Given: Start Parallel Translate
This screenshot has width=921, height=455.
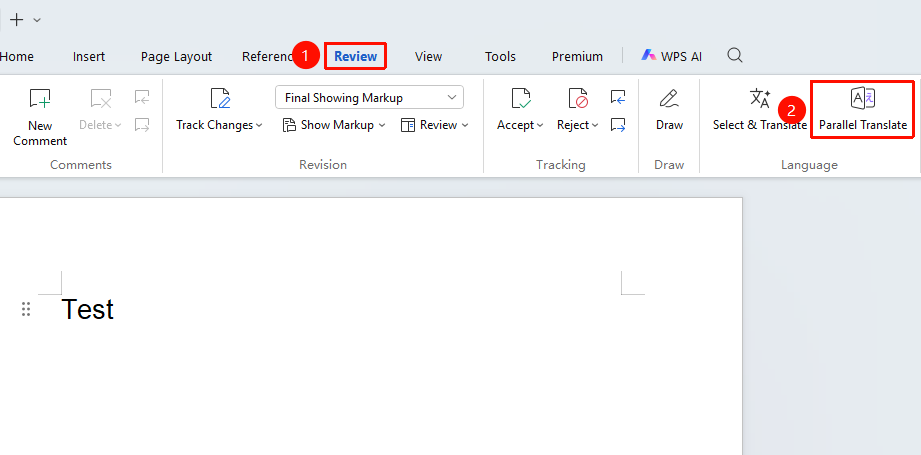Looking at the screenshot, I should (x=862, y=109).
